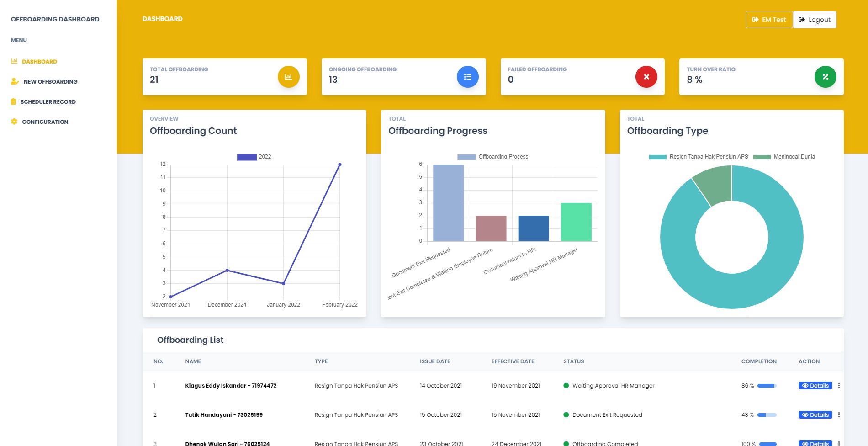This screenshot has height=446, width=868.
Task: Click the yellow Total Offboarding chart icon
Action: point(288,77)
